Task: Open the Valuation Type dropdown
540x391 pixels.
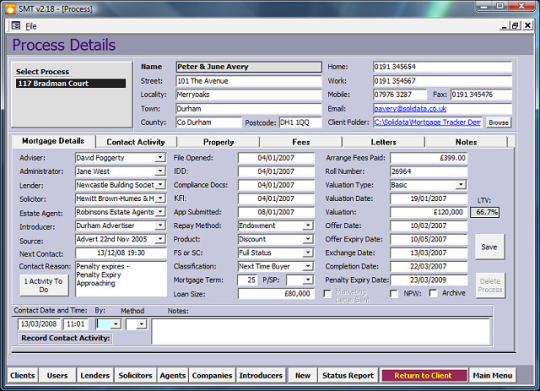Action: 461,185
